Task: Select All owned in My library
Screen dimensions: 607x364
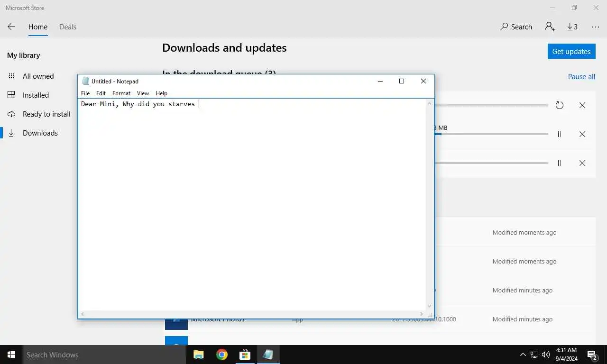Action: click(x=38, y=76)
